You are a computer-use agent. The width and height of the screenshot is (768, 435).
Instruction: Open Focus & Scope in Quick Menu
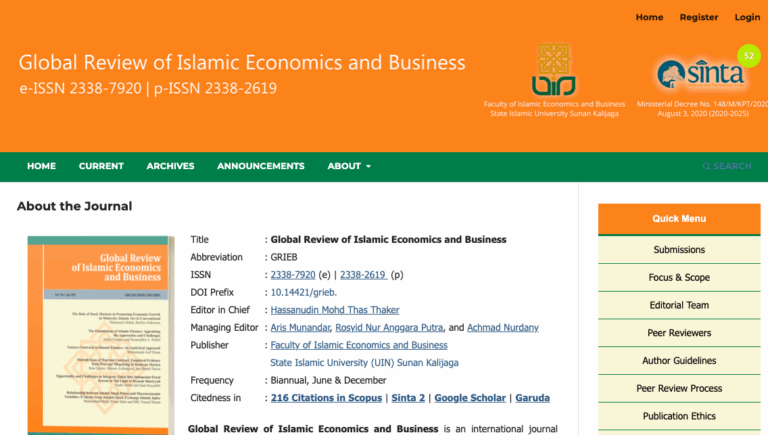tap(679, 277)
